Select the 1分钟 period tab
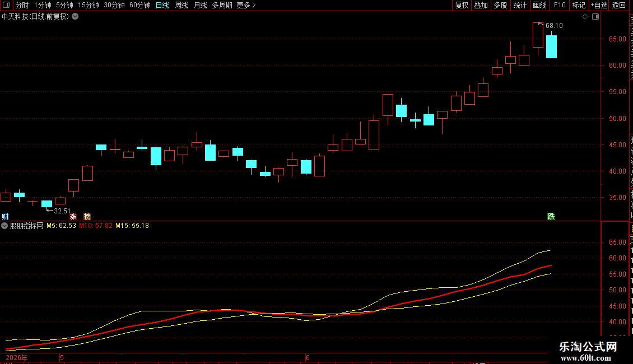This screenshot has width=633, height=364. (43, 5)
